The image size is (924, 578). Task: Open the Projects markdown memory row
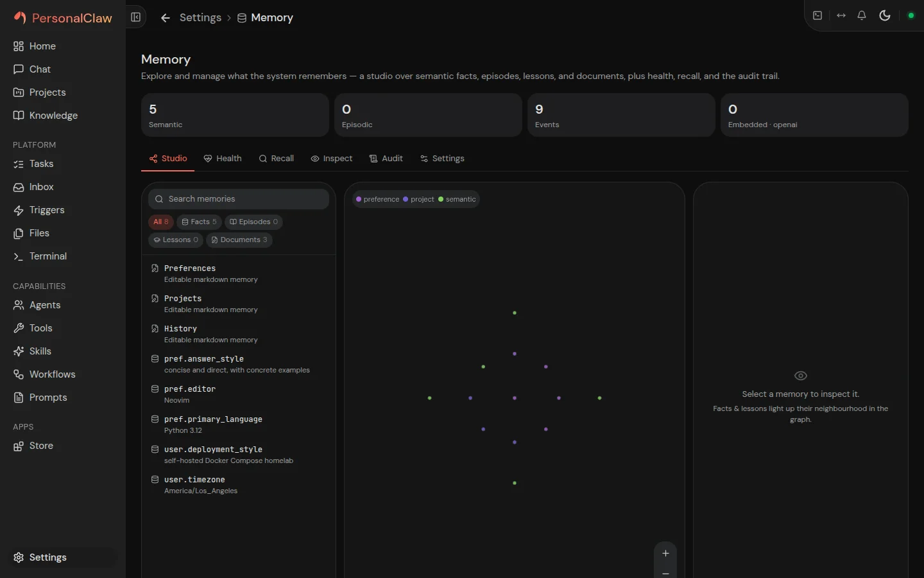[239, 304]
